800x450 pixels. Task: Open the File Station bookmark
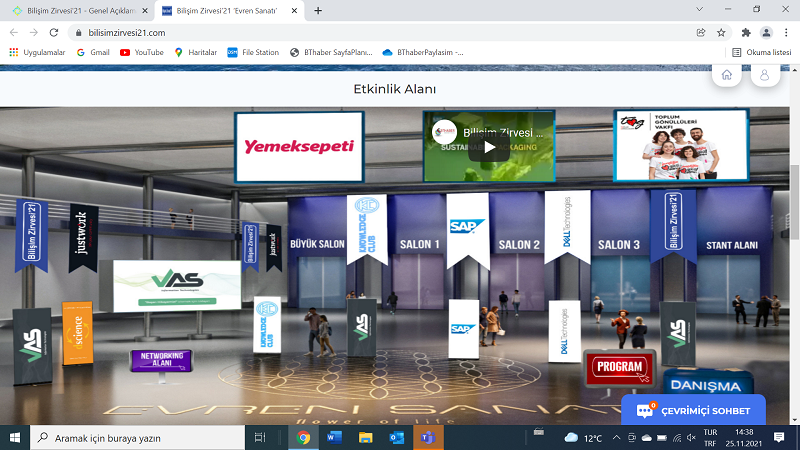click(254, 52)
